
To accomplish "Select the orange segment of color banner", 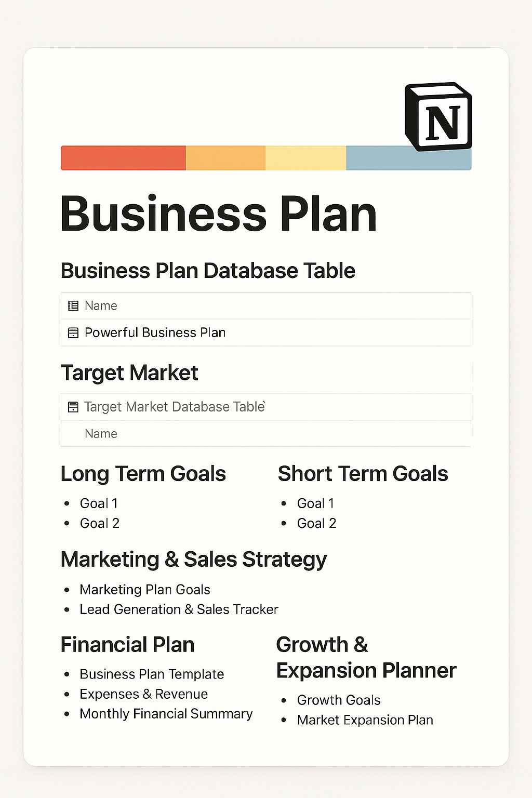I will 225,158.
